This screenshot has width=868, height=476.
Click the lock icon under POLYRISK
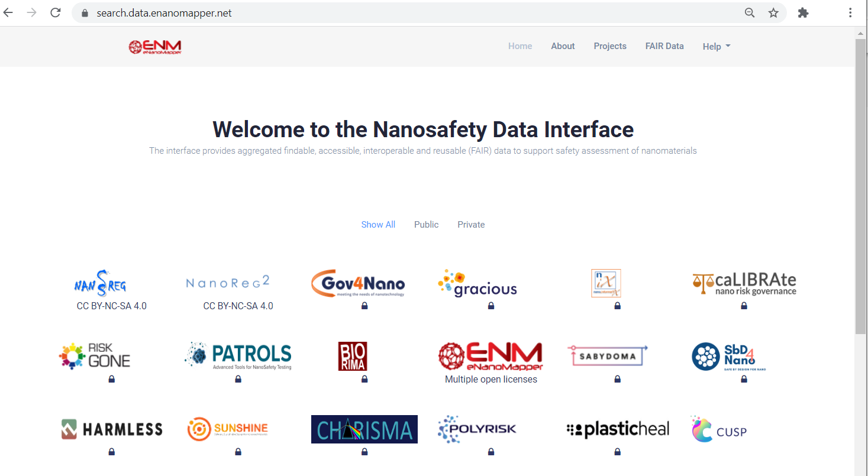click(491, 452)
